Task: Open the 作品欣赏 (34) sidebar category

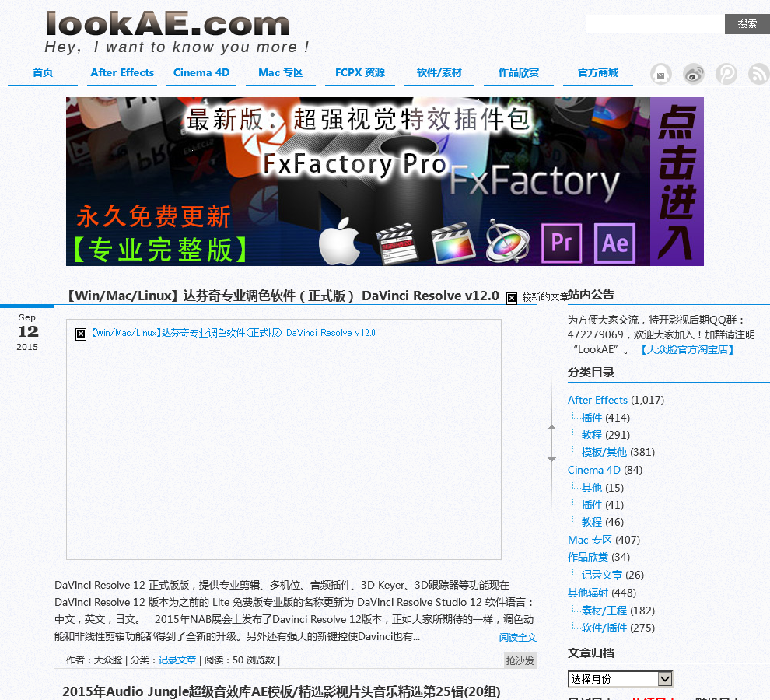Action: click(x=588, y=557)
